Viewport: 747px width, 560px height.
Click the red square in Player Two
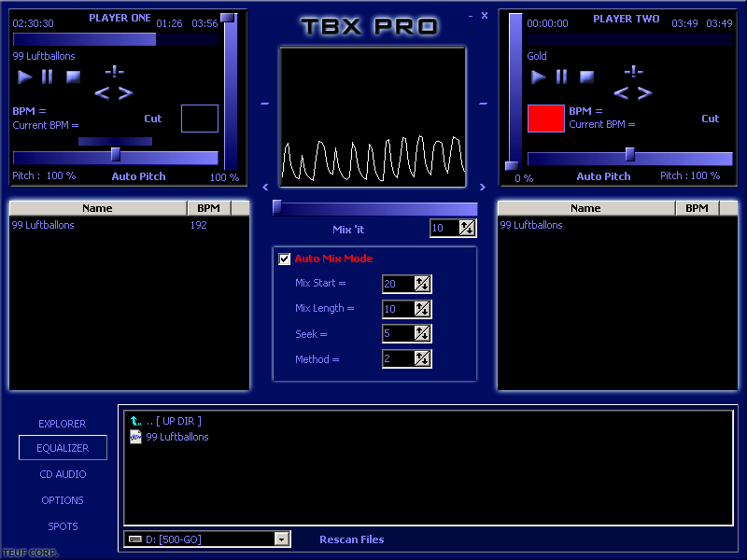pyautogui.click(x=546, y=119)
